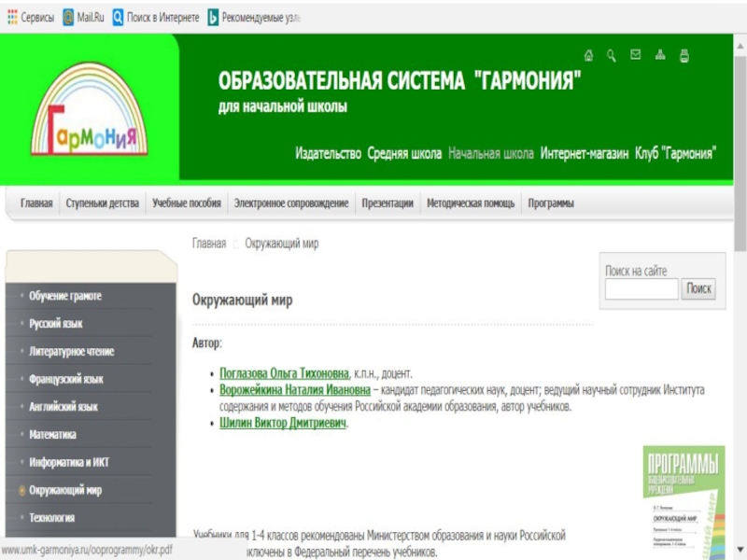Click the printer icon in header

coord(684,56)
